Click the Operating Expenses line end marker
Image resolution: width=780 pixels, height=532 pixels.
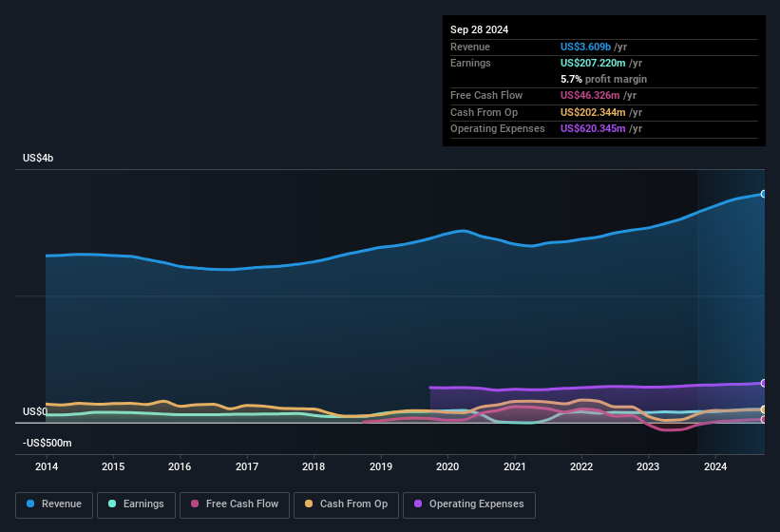pos(764,383)
